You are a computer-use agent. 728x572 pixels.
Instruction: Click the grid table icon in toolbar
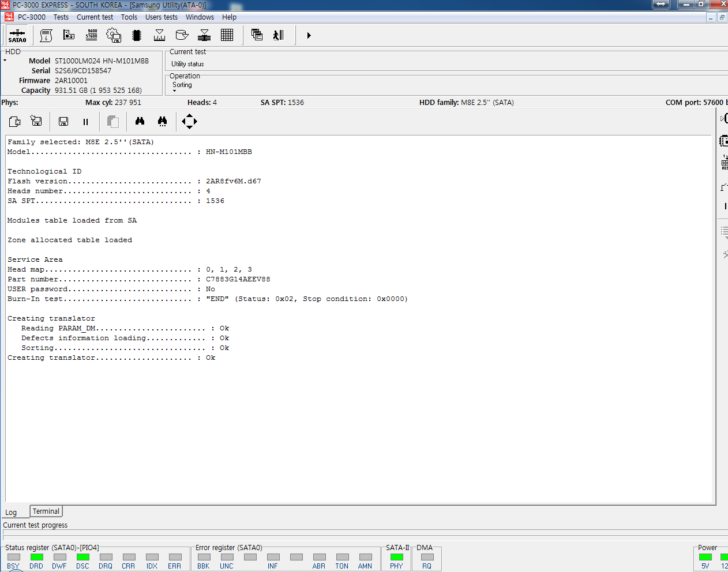click(227, 35)
